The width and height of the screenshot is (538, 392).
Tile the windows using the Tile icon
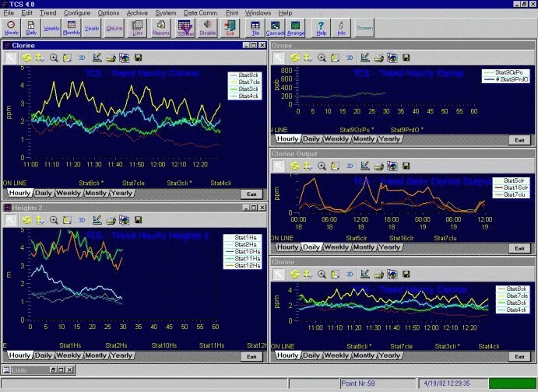255,28
